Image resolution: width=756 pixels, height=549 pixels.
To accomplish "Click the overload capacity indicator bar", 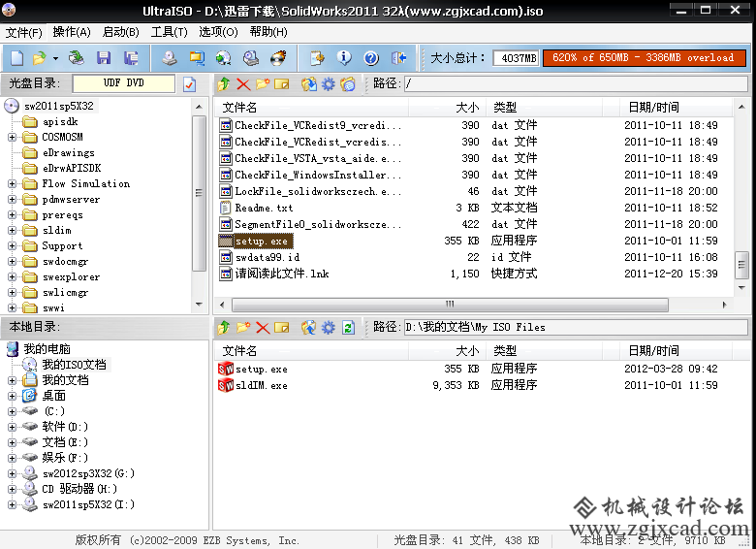I will (645, 58).
